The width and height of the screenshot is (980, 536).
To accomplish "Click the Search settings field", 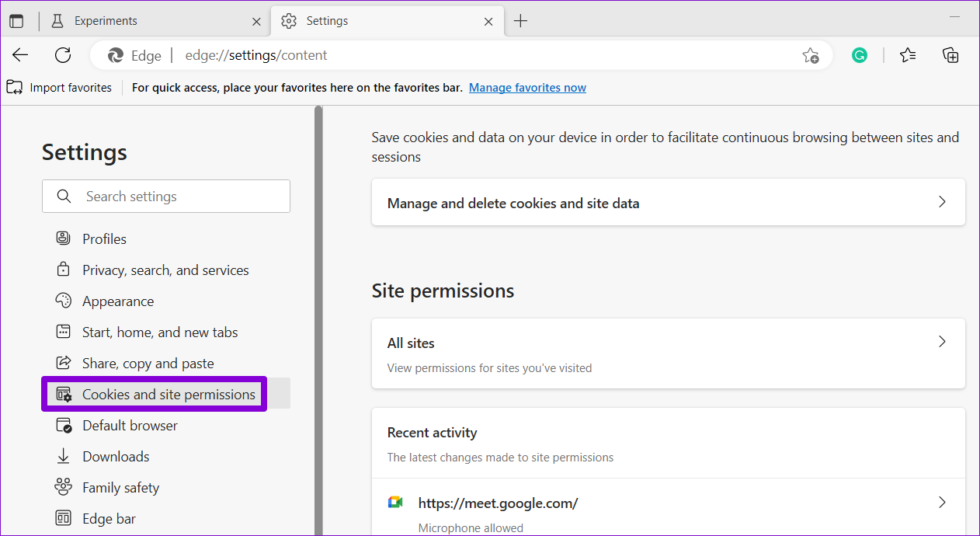I will click(166, 197).
